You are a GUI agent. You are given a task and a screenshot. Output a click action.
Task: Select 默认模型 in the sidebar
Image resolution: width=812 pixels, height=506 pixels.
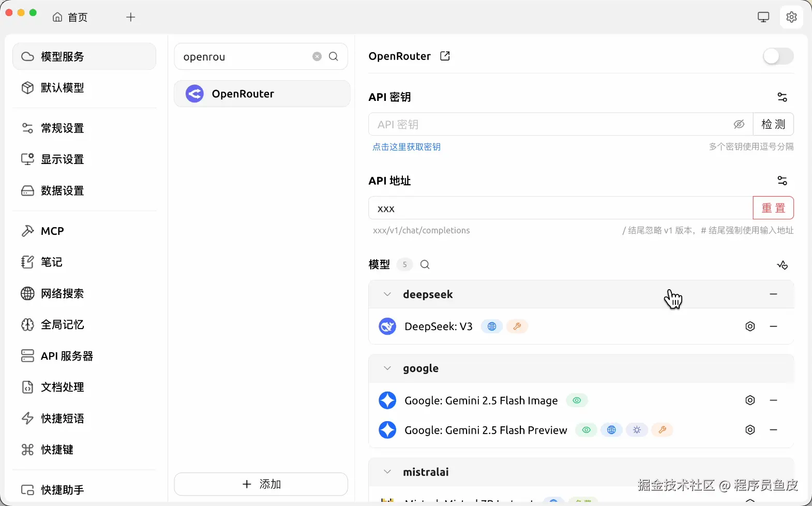84,87
